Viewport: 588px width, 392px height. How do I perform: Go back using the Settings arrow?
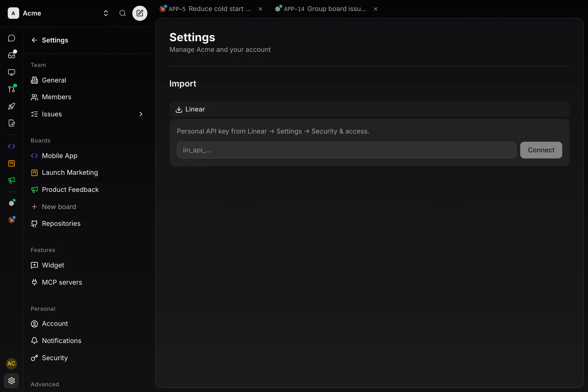34,40
